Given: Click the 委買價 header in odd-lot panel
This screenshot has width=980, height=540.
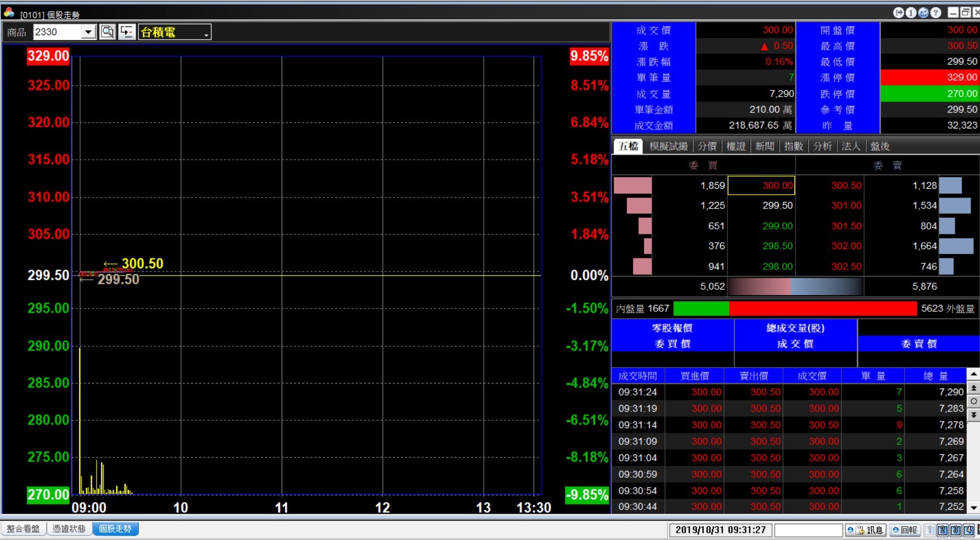Looking at the screenshot, I should point(672,344).
